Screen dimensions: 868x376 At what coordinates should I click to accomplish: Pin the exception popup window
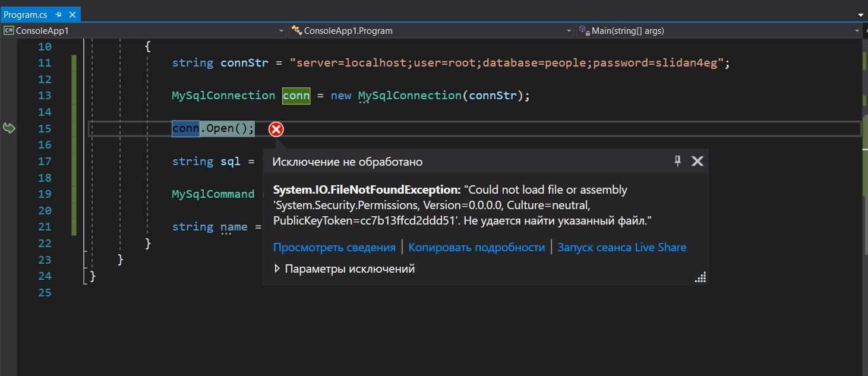click(x=677, y=161)
